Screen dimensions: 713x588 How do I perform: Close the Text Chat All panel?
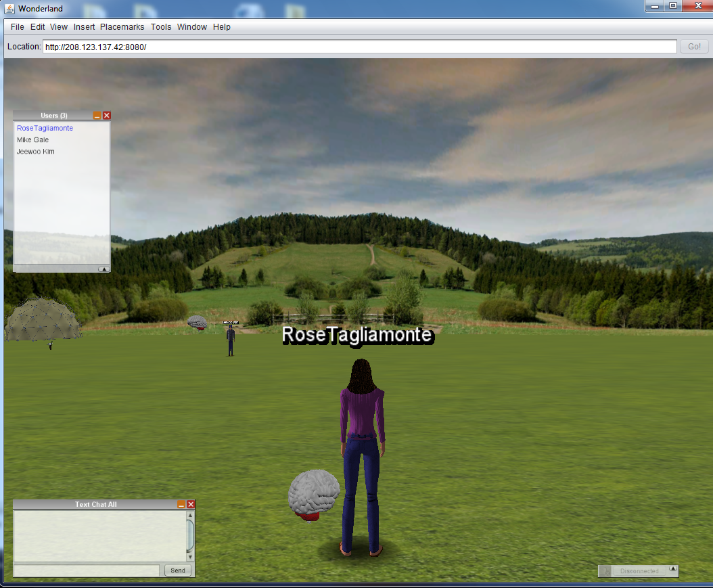tap(191, 504)
